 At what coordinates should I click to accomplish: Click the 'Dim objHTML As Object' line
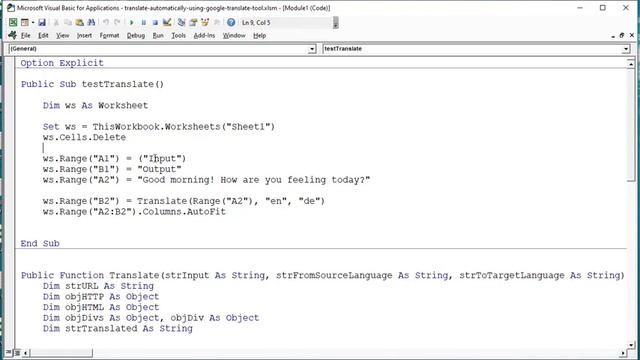pyautogui.click(x=101, y=307)
